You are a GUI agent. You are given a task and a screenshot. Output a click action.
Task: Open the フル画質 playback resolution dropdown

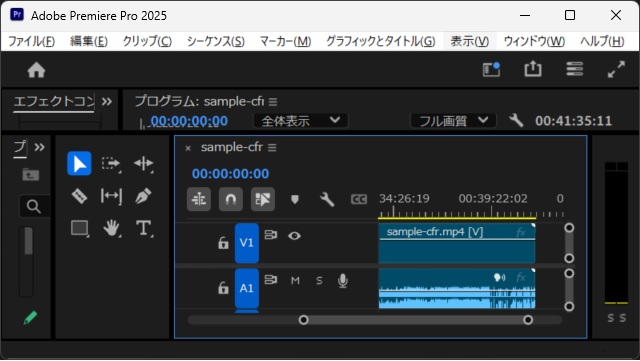tap(453, 121)
